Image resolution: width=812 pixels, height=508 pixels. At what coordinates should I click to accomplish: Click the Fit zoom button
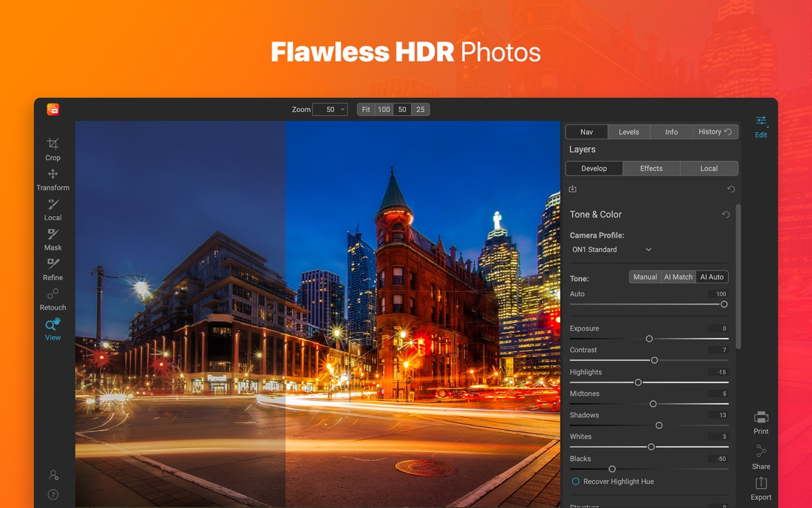click(366, 109)
